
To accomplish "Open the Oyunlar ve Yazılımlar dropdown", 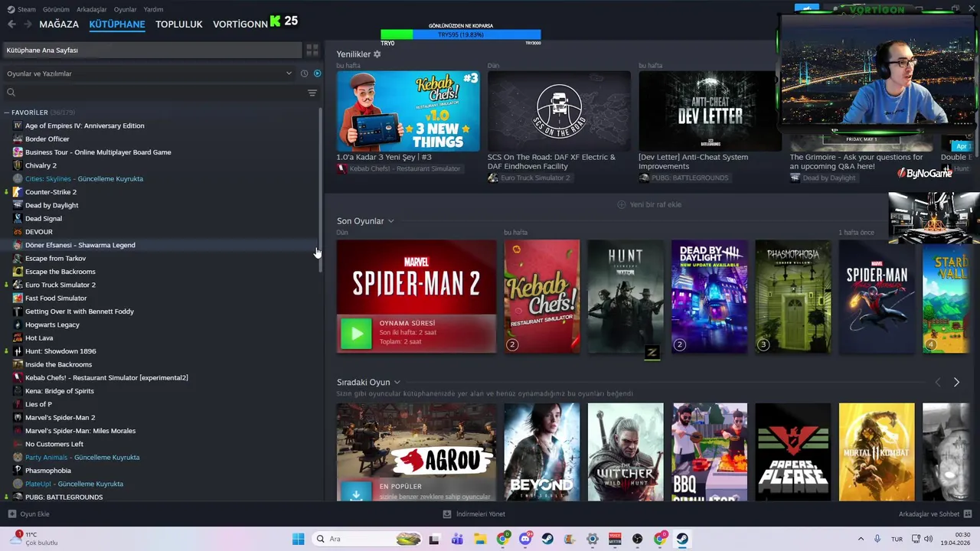I will 149,73.
